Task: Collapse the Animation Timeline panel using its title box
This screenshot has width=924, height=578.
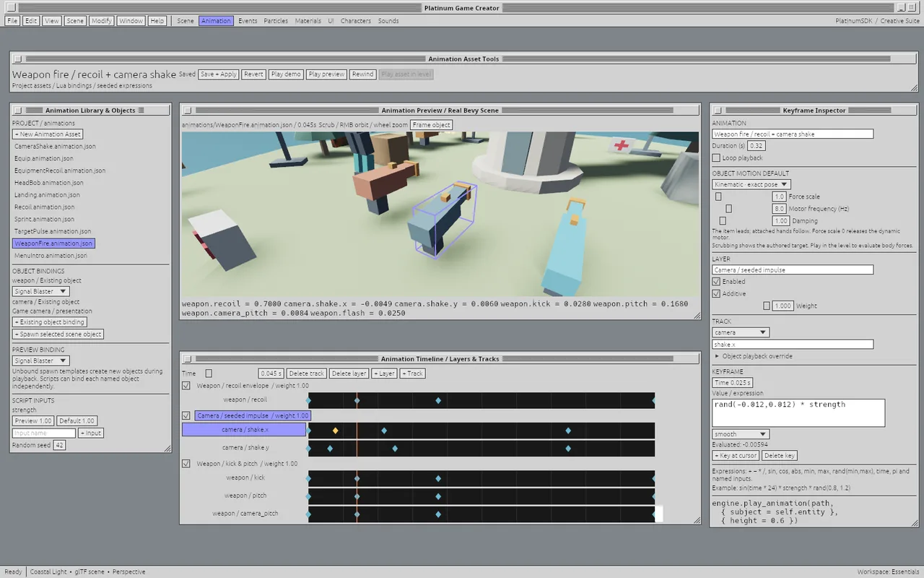Action: (187, 359)
